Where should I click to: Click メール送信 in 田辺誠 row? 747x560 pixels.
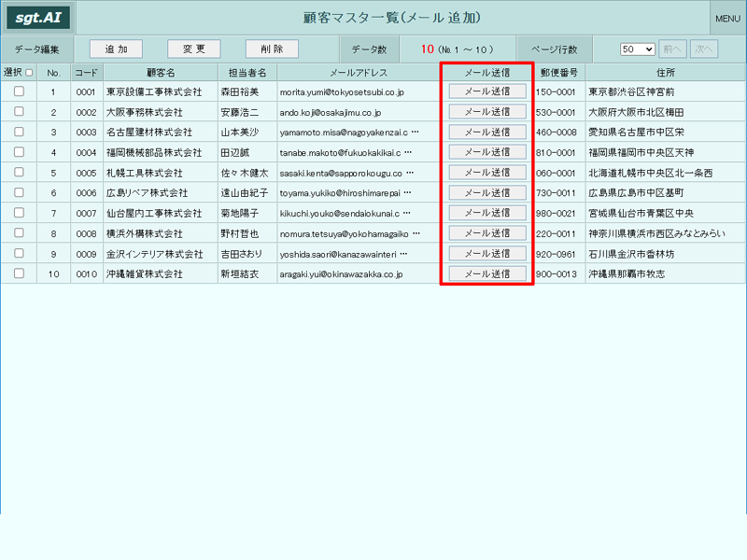[487, 152]
